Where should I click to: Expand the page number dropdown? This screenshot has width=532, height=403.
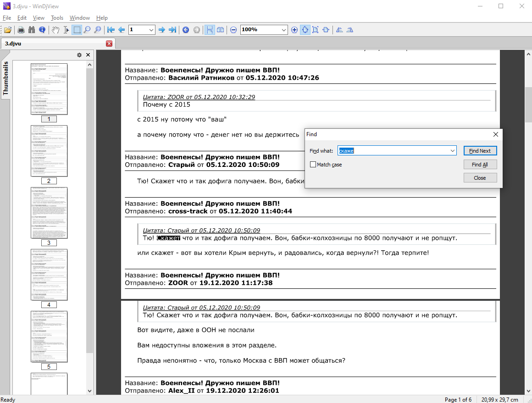[151, 30]
